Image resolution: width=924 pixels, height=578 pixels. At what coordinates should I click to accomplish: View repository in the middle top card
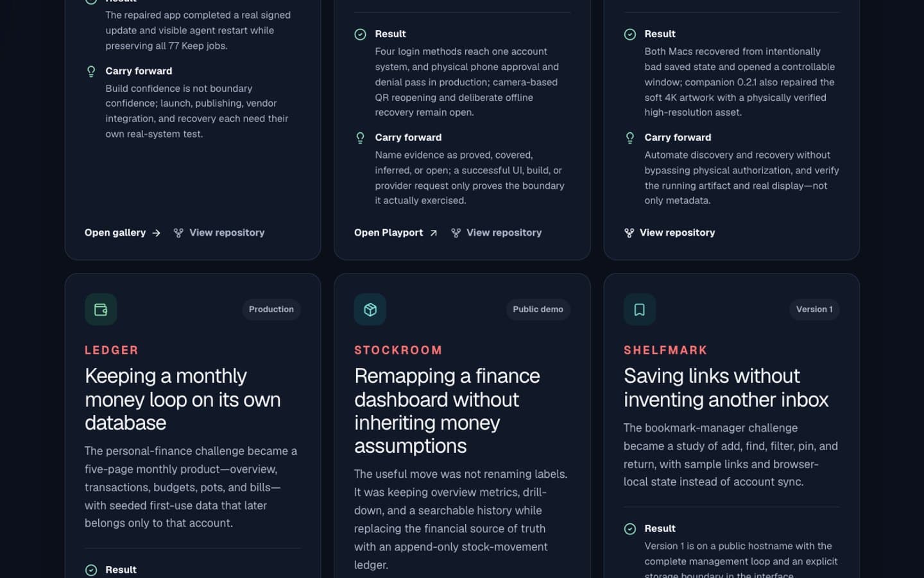coord(496,232)
